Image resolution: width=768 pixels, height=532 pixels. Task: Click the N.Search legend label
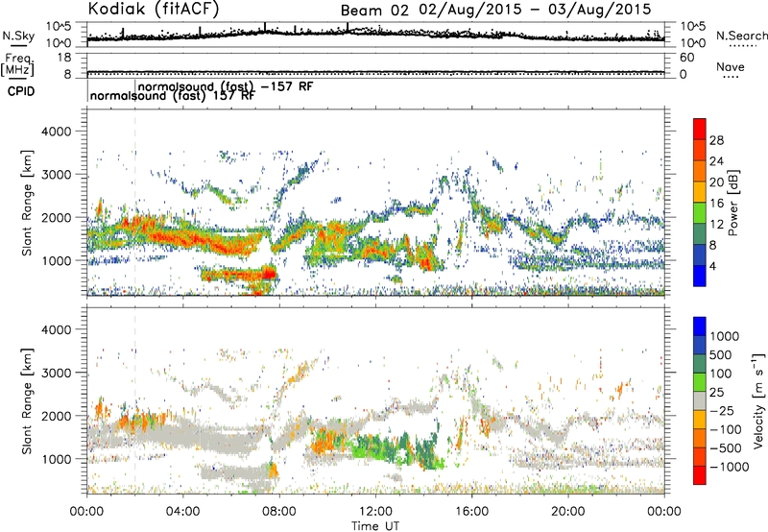click(742, 36)
